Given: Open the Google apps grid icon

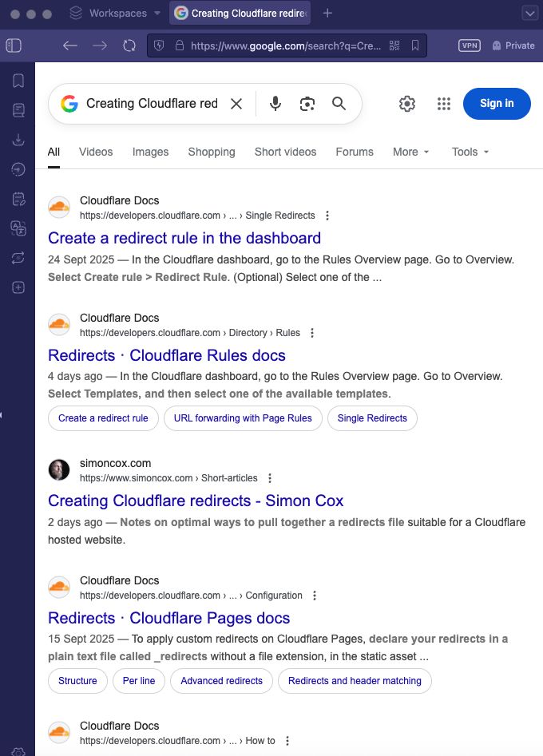Looking at the screenshot, I should (443, 103).
